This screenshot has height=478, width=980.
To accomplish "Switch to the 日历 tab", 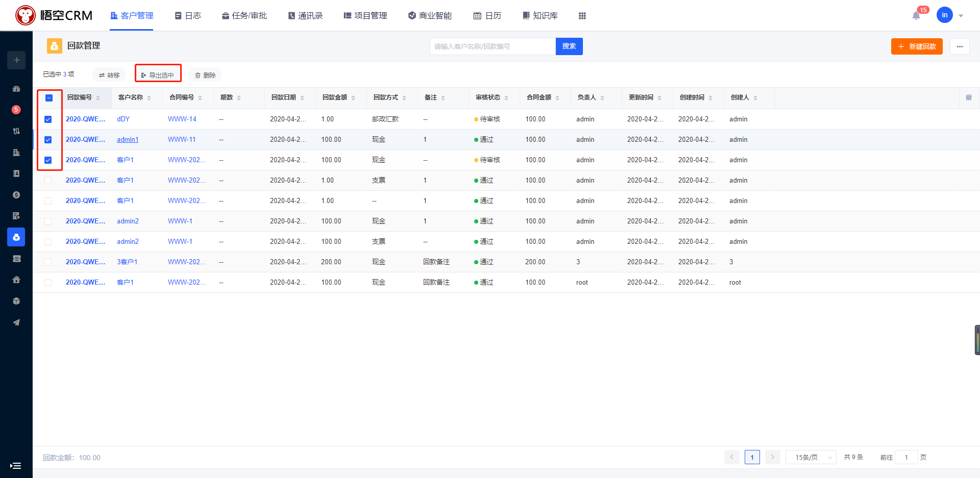I will click(x=487, y=16).
